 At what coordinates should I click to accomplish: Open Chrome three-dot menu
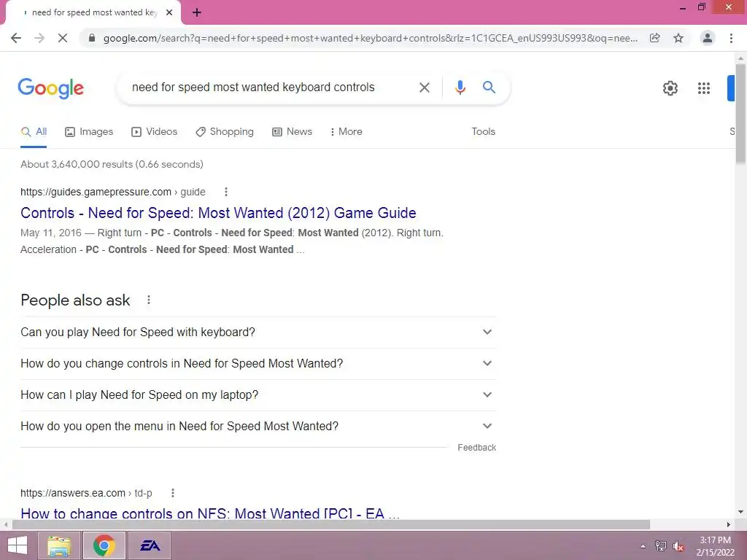click(x=731, y=38)
